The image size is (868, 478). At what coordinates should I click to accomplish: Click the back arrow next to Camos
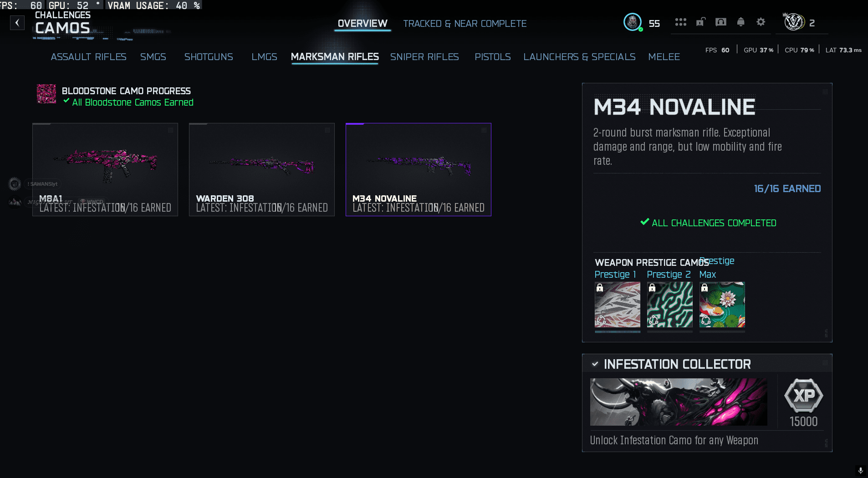(x=17, y=23)
